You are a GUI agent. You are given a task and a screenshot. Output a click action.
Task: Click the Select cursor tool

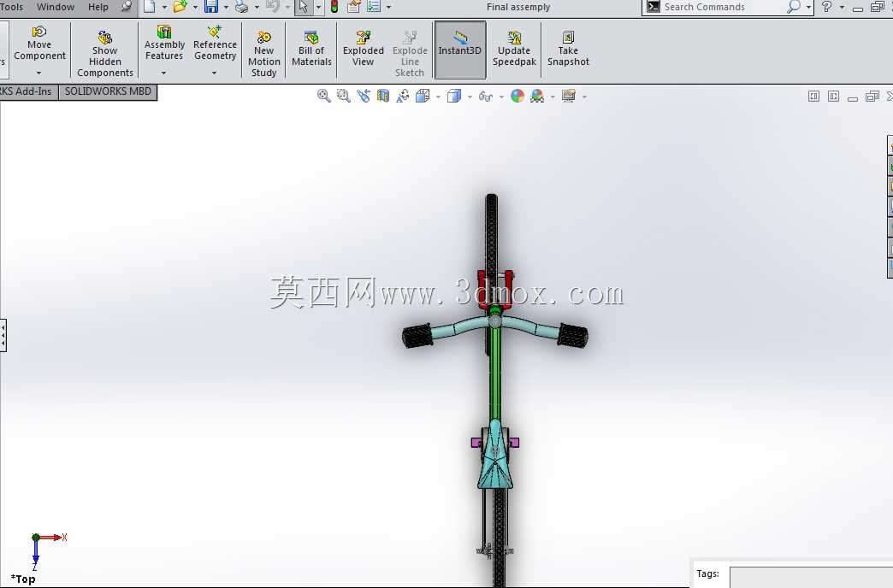point(303,7)
